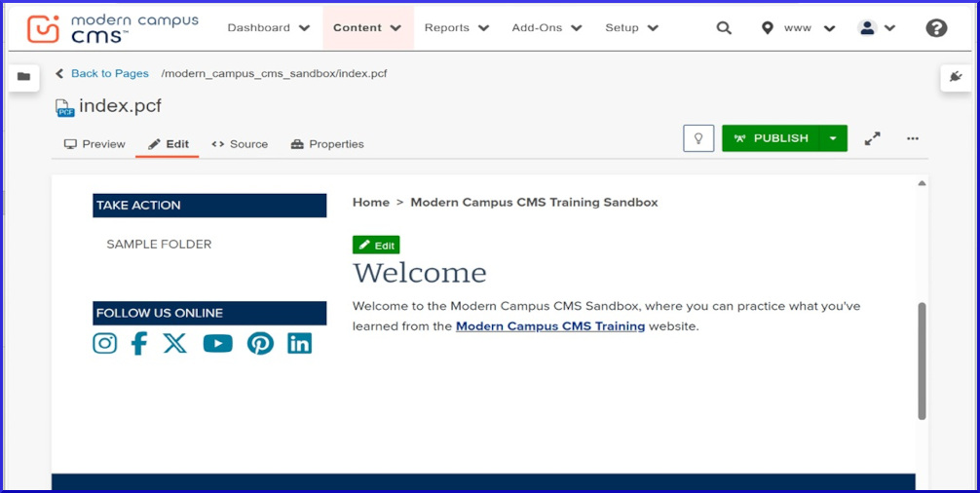Image resolution: width=980 pixels, height=493 pixels.
Task: Switch to the Properties tab
Action: 327,144
